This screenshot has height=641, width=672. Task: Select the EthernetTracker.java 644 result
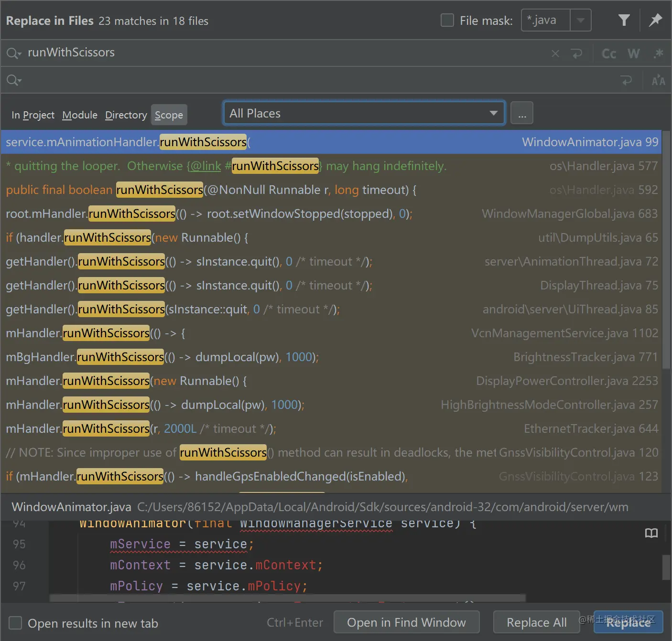tap(332, 428)
